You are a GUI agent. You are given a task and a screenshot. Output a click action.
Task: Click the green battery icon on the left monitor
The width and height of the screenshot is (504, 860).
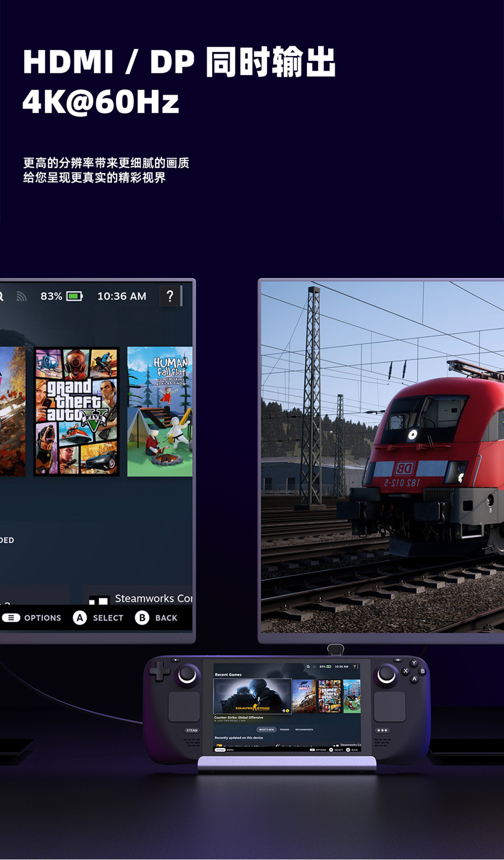click(74, 296)
